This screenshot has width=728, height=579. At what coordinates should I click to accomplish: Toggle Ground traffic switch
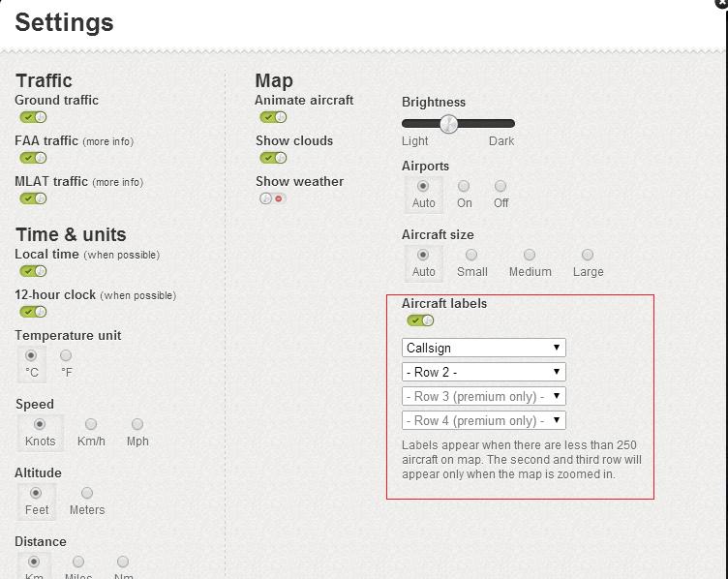pyautogui.click(x=33, y=117)
